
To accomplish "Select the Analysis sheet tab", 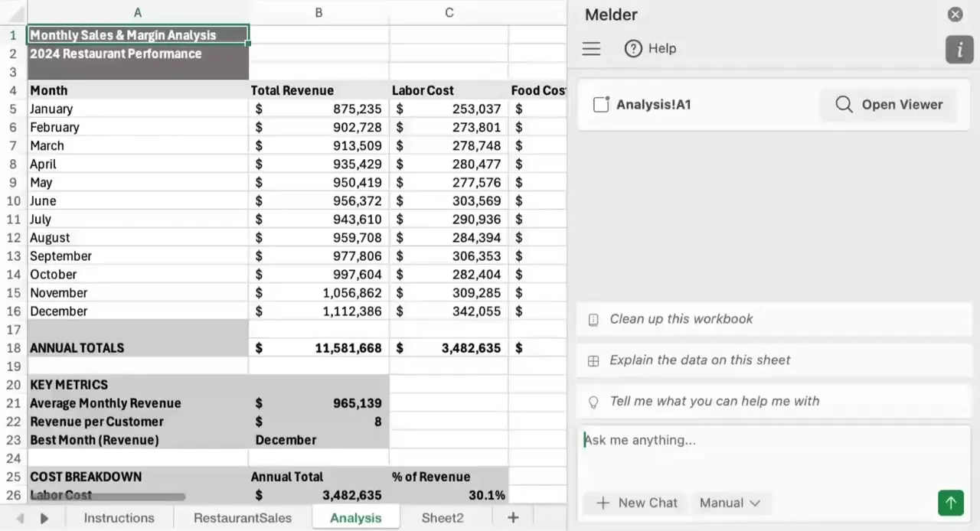I will (356, 518).
